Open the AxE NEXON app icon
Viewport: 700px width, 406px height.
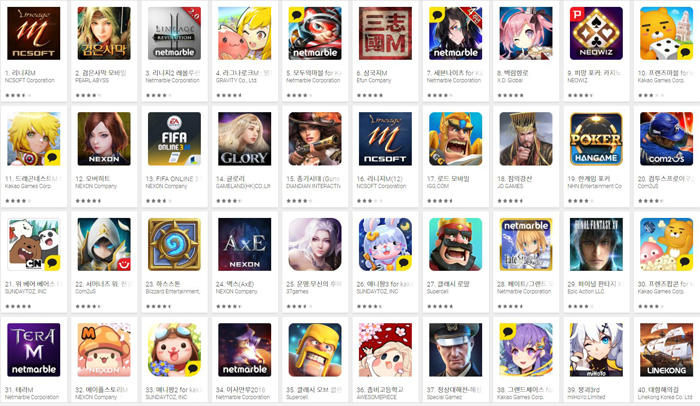[245, 244]
